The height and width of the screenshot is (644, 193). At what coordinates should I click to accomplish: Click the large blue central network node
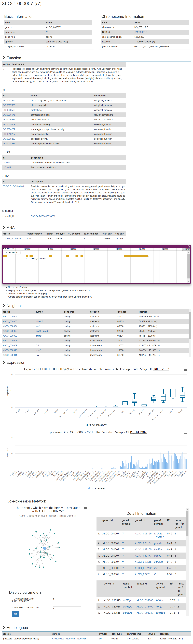click(x=45, y=548)
